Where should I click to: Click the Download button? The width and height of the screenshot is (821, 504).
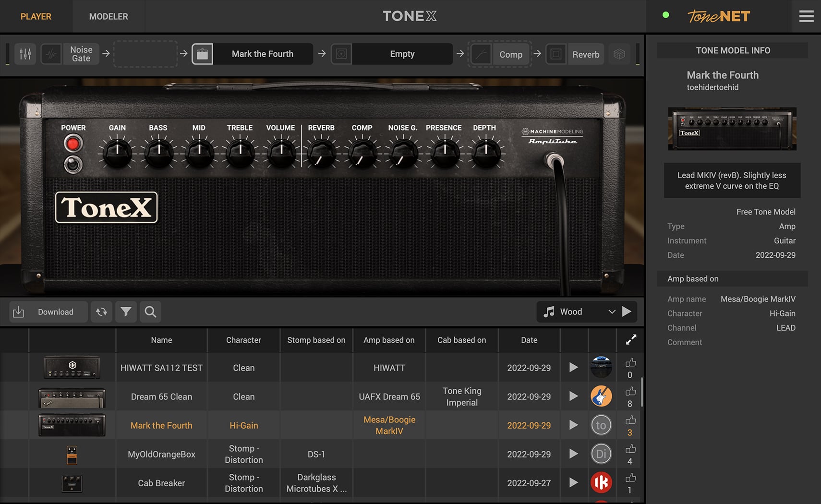pos(48,312)
